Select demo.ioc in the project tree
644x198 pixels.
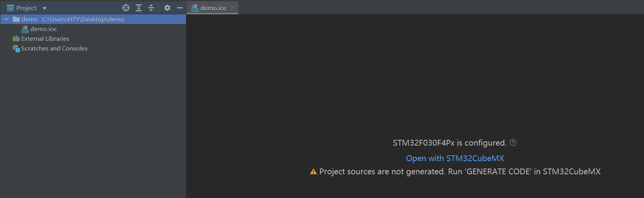coord(43,29)
